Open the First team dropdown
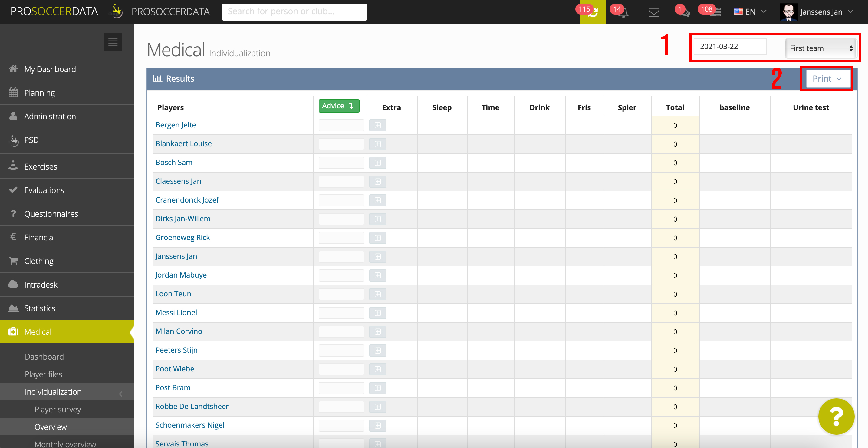The width and height of the screenshot is (868, 448). (820, 48)
